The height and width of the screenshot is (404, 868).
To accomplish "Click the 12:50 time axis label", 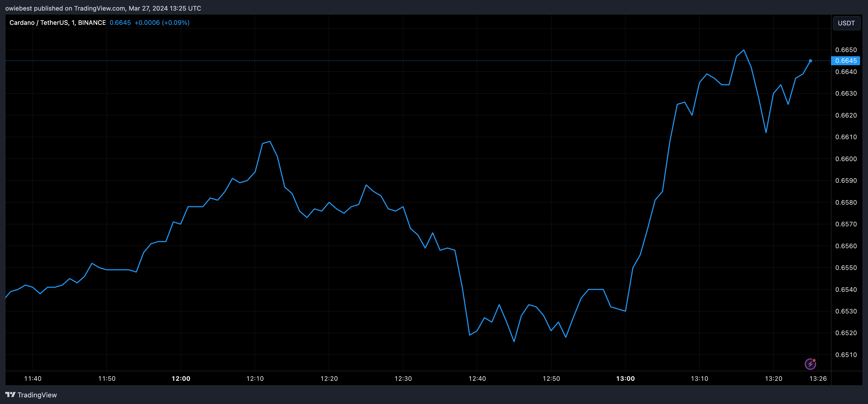I will pos(551,378).
